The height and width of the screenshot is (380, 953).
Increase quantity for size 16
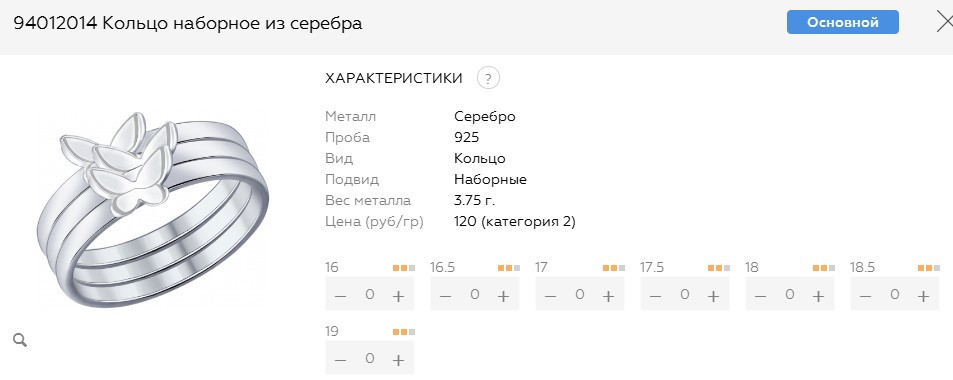point(398,296)
